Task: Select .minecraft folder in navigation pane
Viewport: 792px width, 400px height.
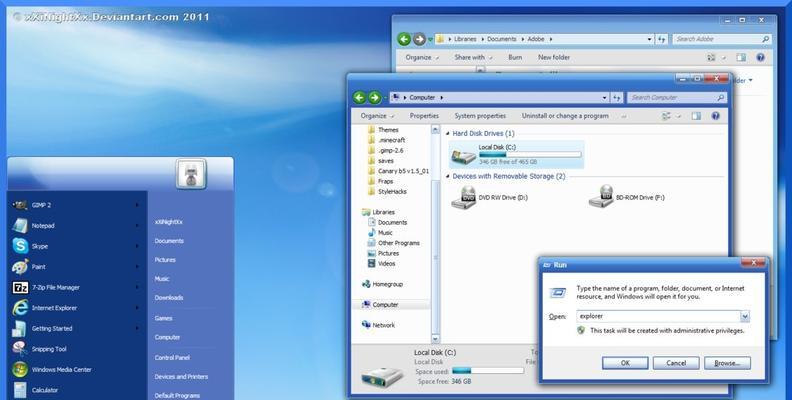Action: (386, 140)
